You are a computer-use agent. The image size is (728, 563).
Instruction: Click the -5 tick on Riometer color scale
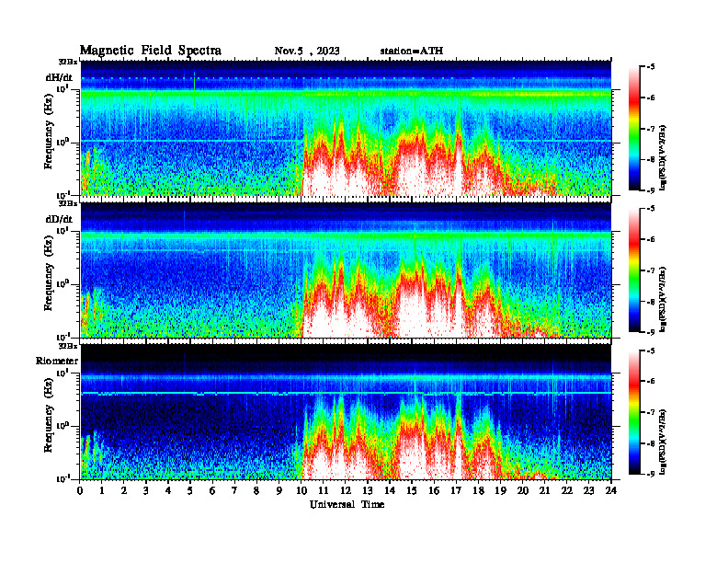652,350
